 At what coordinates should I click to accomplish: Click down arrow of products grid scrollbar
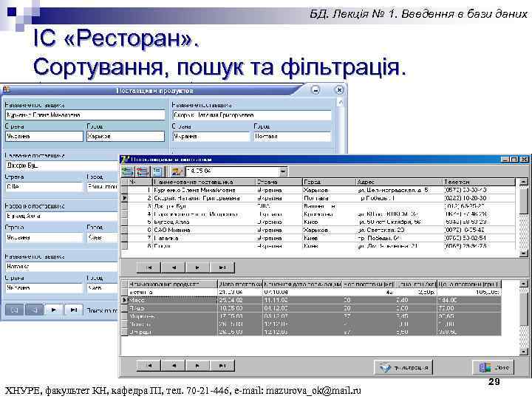[524, 352]
